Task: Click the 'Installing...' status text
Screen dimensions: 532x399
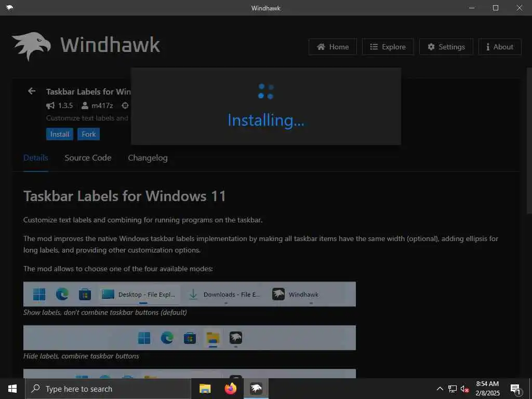Action: [x=265, y=120]
